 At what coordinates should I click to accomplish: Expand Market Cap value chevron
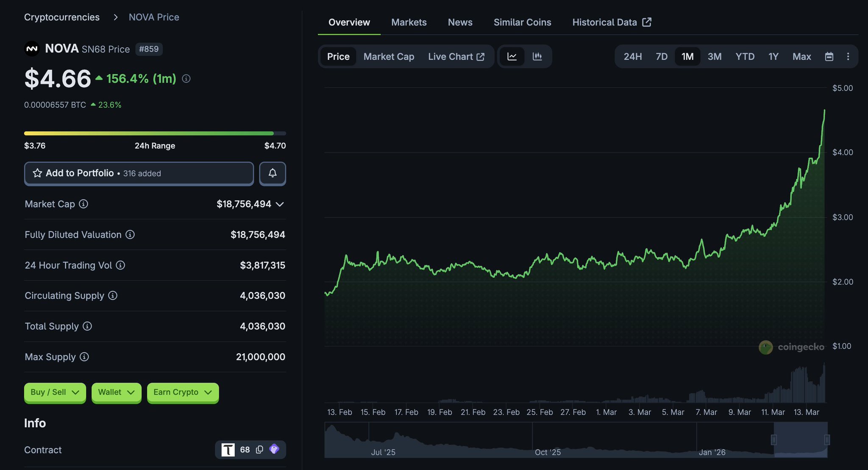(x=280, y=204)
